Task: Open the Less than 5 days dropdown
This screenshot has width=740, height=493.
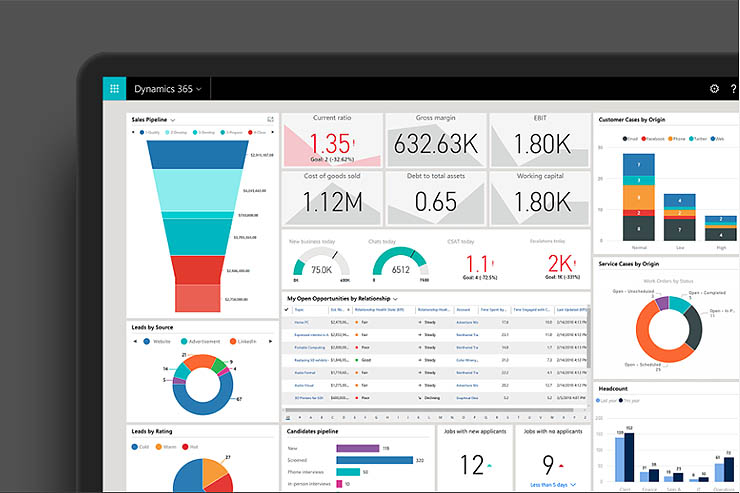Action: (552, 484)
